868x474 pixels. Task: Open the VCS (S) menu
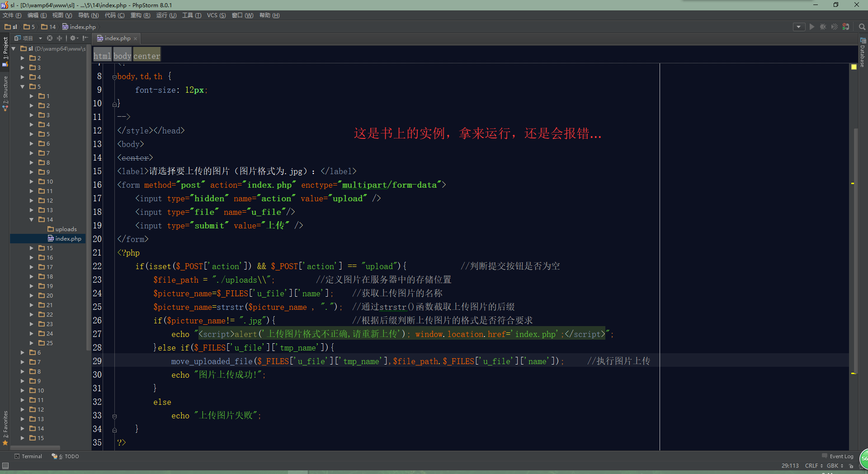click(216, 15)
